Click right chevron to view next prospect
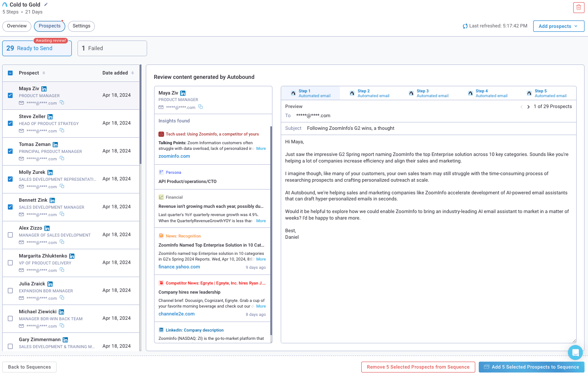This screenshot has height=376, width=588. click(528, 106)
